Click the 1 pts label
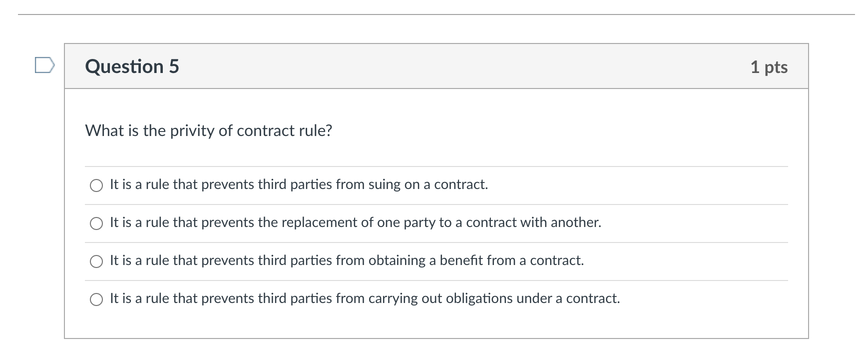Image resolution: width=868 pixels, height=359 pixels. [x=770, y=67]
